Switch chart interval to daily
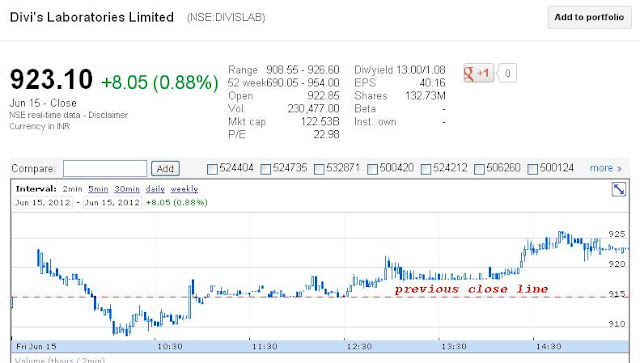Viewport: 640px width, 363px height. (155, 189)
